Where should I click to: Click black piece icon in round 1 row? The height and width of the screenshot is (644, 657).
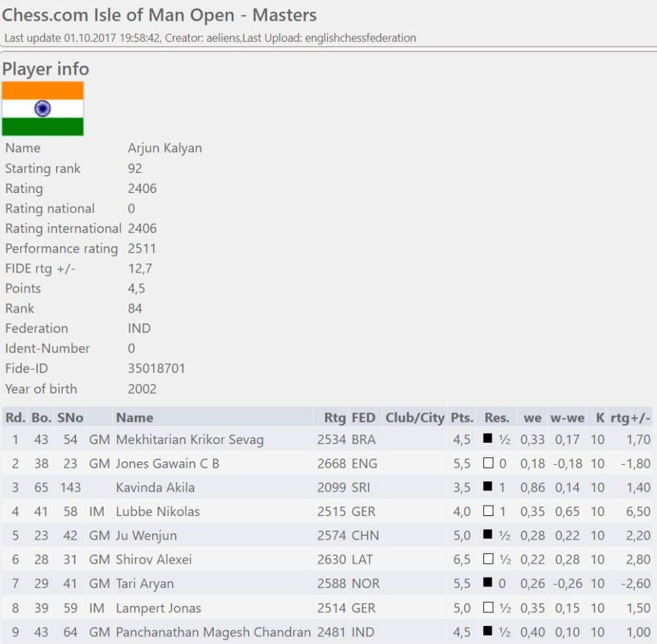pyautogui.click(x=488, y=439)
